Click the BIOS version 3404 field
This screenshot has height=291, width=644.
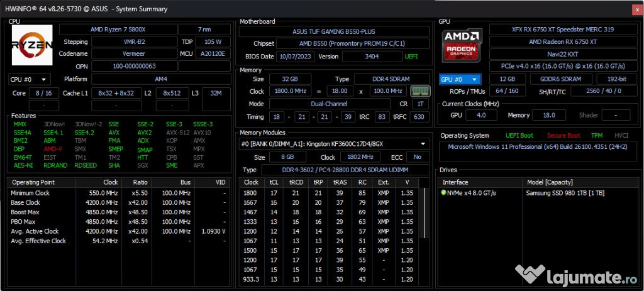point(372,57)
